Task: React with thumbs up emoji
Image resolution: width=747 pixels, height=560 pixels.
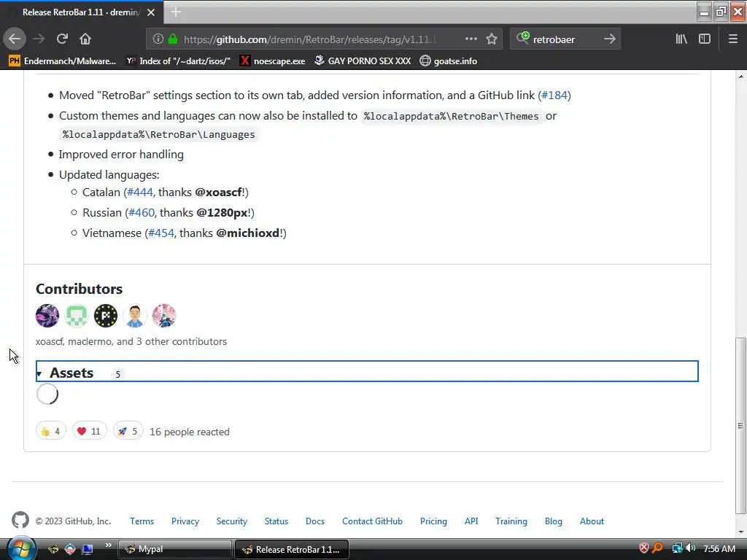Action: tap(51, 432)
